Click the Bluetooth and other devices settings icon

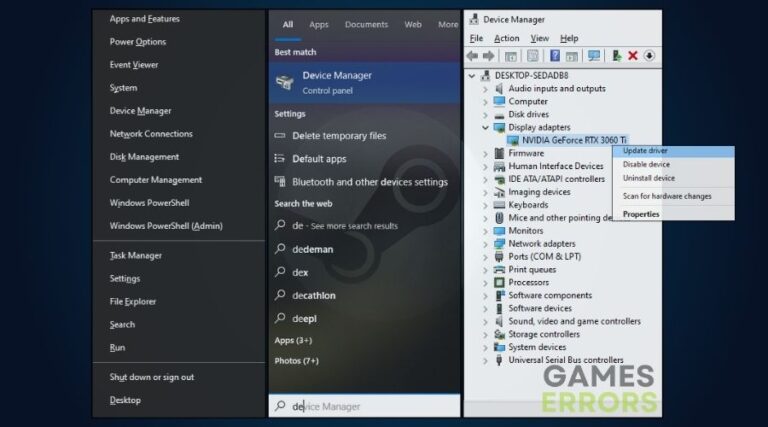pyautogui.click(x=281, y=182)
